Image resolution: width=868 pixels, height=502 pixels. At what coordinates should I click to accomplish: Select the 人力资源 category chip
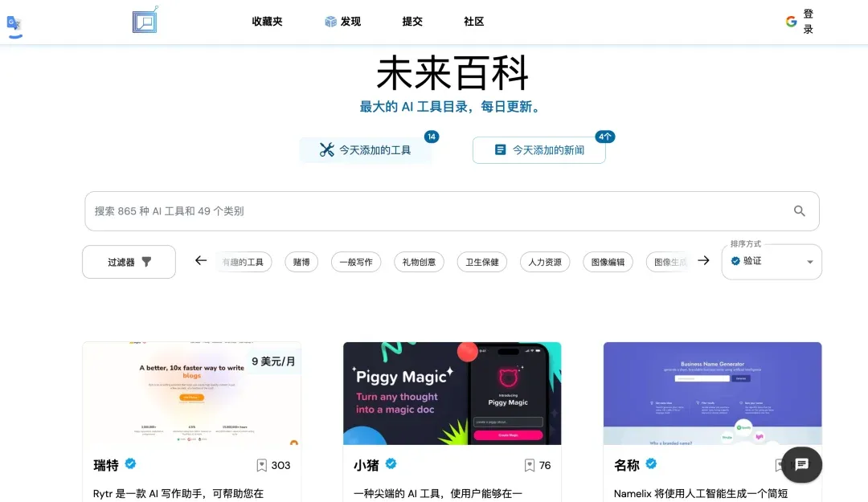[545, 262]
